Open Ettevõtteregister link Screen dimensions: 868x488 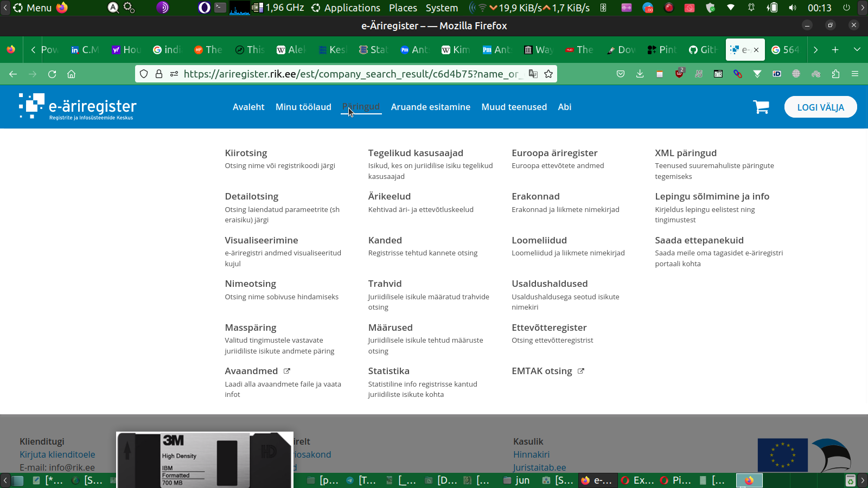tap(549, 328)
